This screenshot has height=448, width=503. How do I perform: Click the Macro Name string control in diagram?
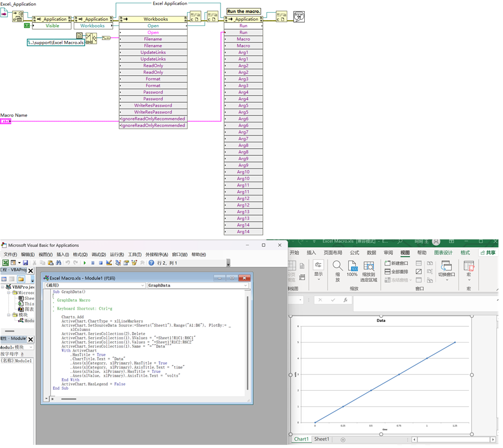[x=5, y=122]
